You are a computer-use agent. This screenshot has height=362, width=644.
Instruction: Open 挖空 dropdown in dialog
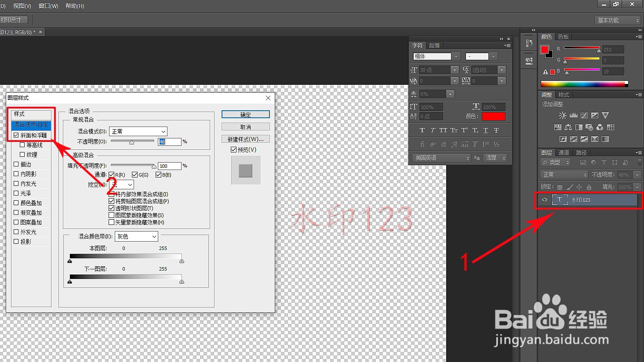(x=121, y=185)
